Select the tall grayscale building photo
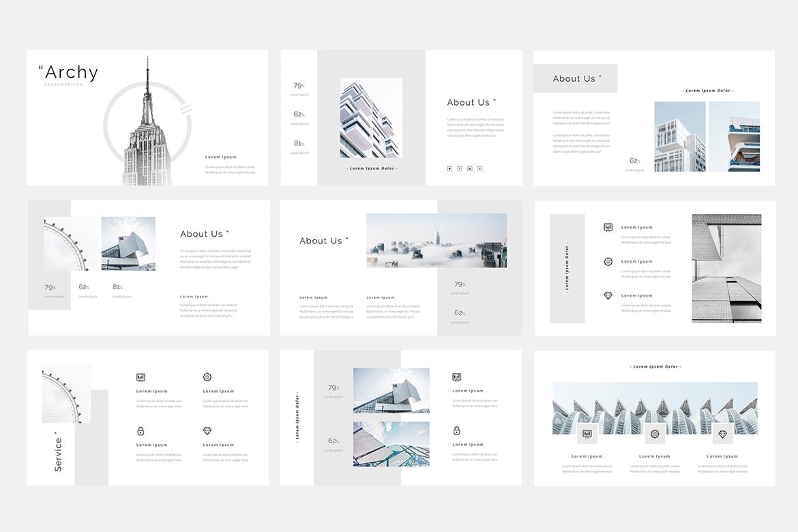Image resolution: width=798 pixels, height=532 pixels. 727,268
